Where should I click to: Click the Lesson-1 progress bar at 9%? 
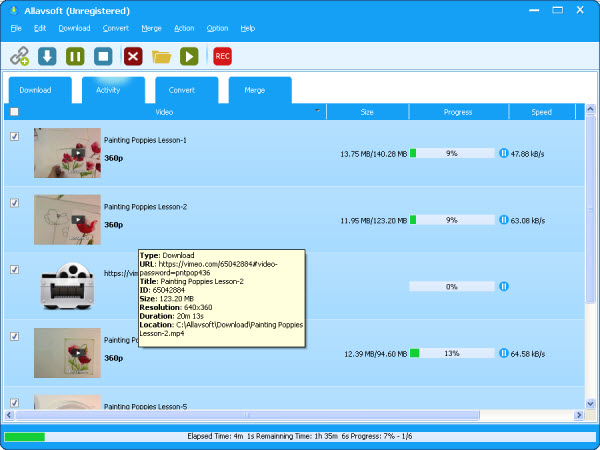pyautogui.click(x=452, y=154)
